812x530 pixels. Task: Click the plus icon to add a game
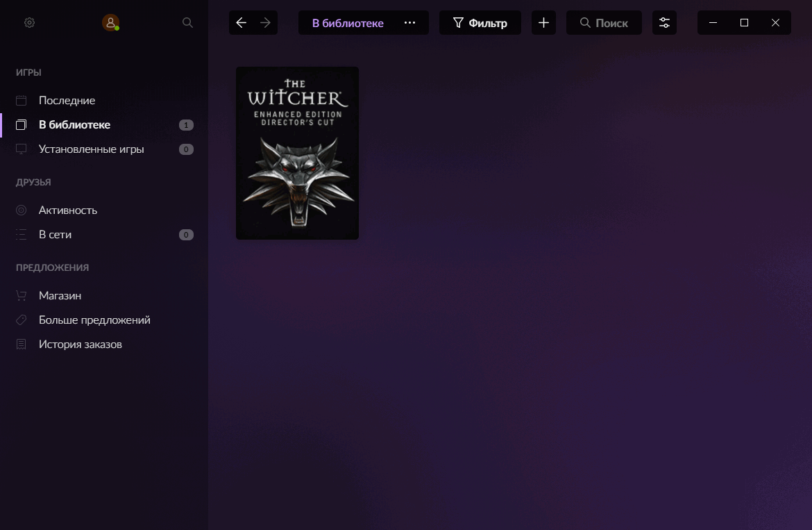pos(543,22)
